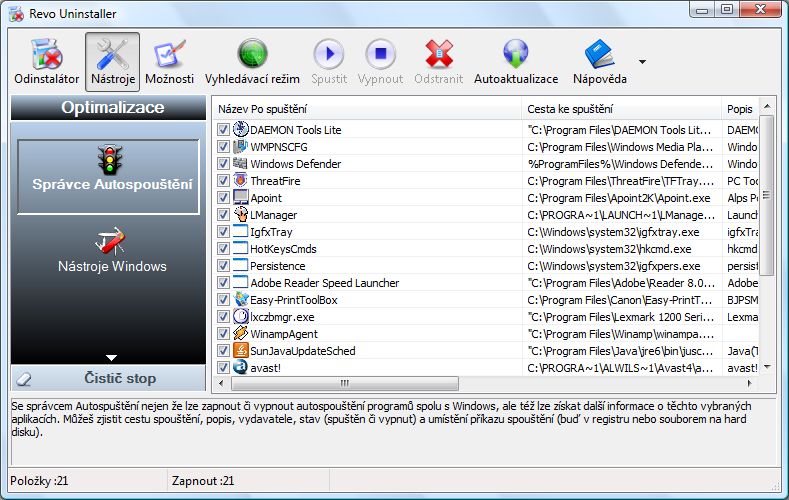The image size is (789, 500).
Task: Expand more tools with the white down arrow
Action: pyautogui.click(x=111, y=358)
